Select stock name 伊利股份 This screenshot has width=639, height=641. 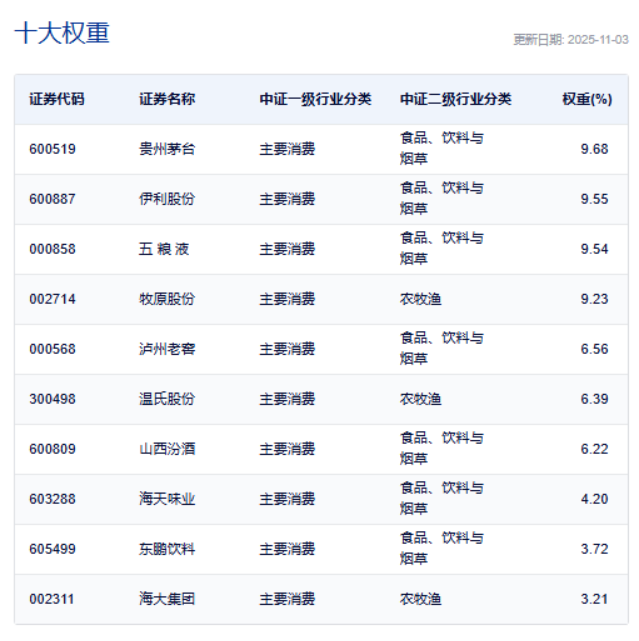[167, 199]
